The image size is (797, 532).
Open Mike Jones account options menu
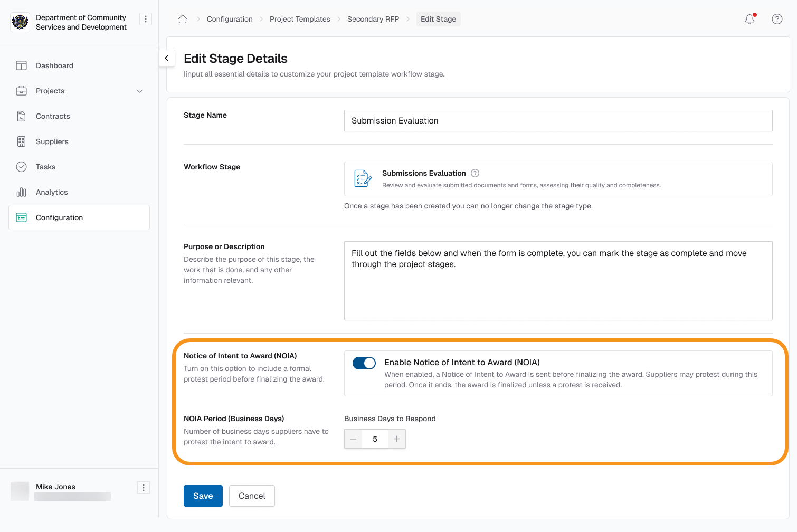tap(143, 487)
